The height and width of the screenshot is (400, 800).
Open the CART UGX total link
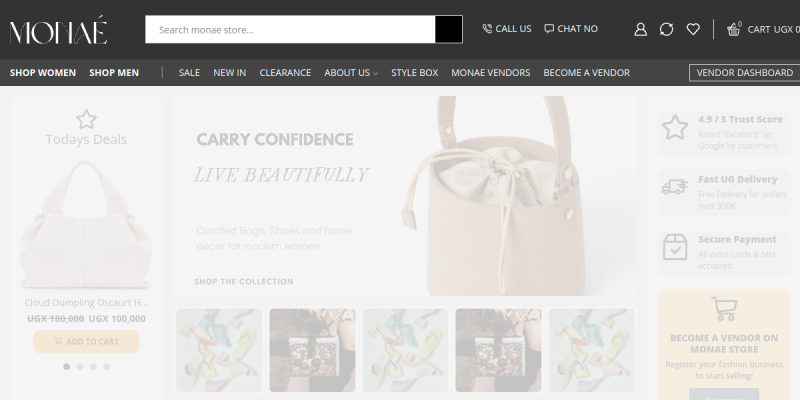[x=773, y=30]
